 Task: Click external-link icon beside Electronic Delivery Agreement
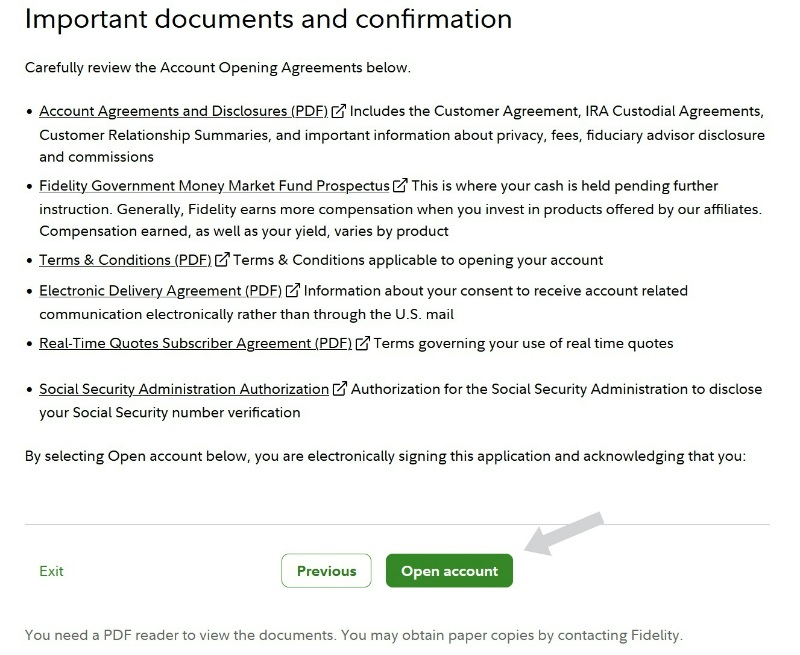coord(293,291)
